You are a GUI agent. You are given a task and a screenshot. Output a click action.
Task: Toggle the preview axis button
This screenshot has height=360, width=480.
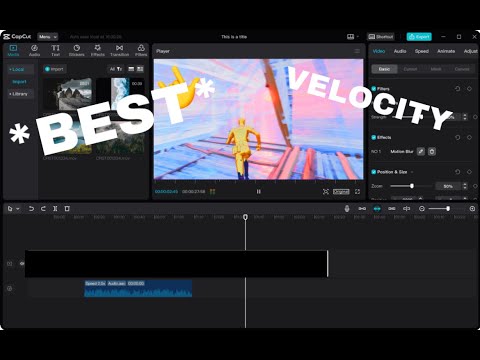coord(407,209)
